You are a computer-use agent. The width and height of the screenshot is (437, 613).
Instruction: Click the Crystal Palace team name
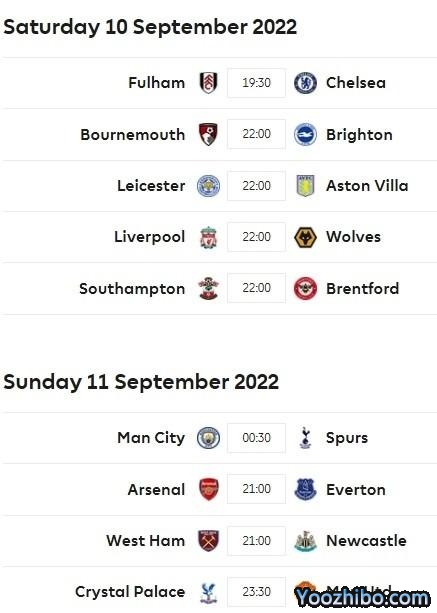(130, 592)
